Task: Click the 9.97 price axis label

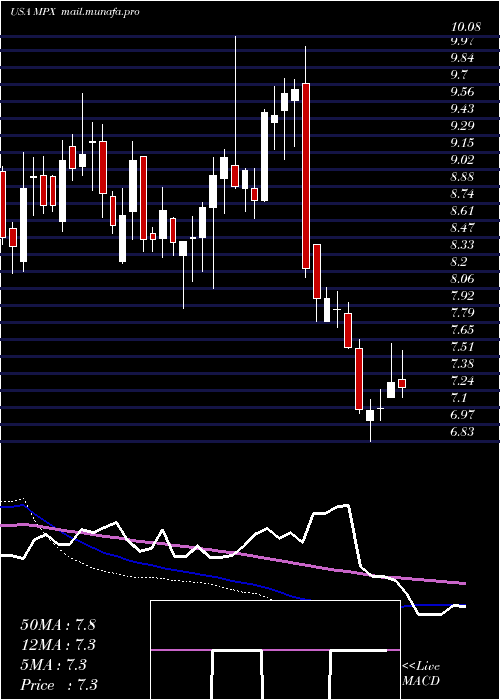Action: (462, 42)
